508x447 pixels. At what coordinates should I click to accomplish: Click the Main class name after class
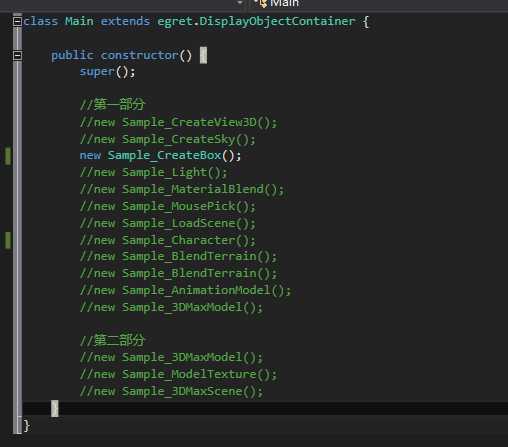tap(79, 22)
